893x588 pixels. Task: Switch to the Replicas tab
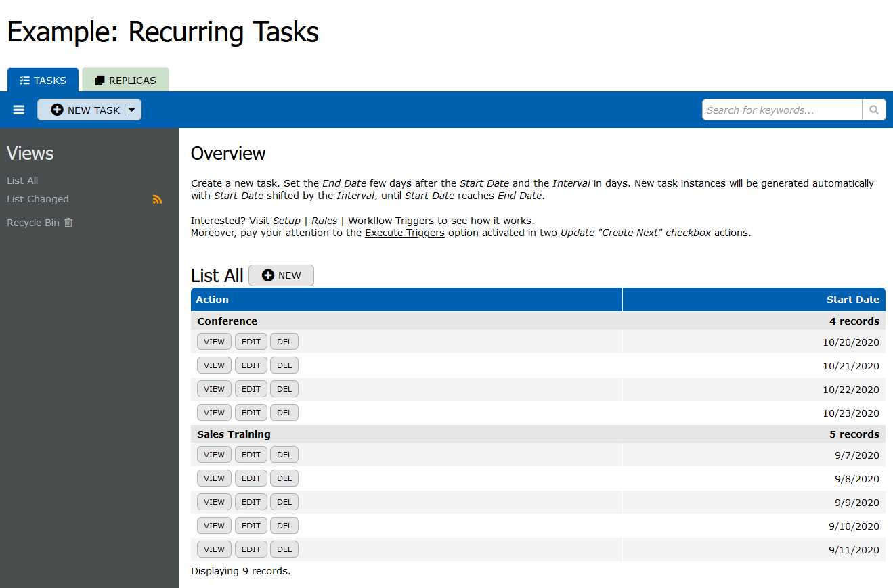tap(125, 80)
